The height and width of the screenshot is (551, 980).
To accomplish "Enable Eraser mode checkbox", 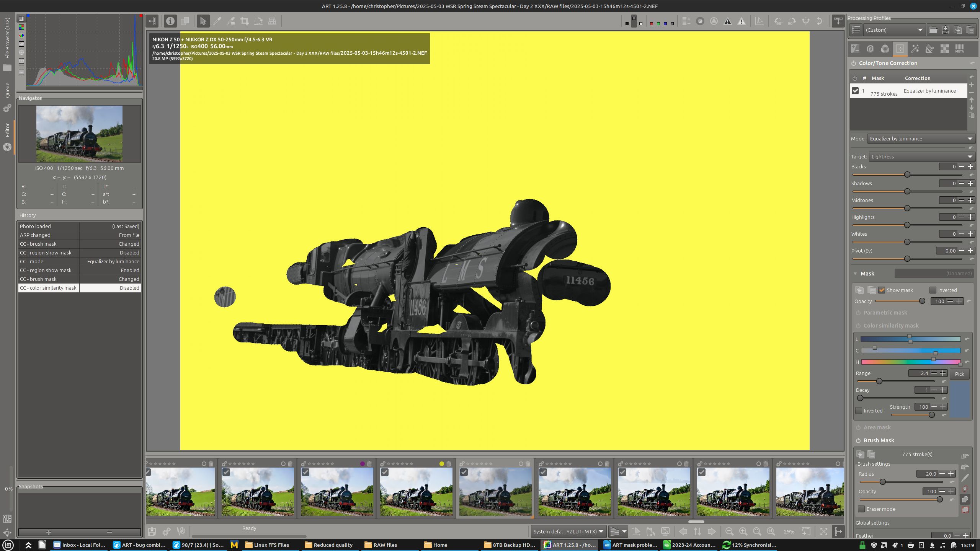I will point(861,509).
